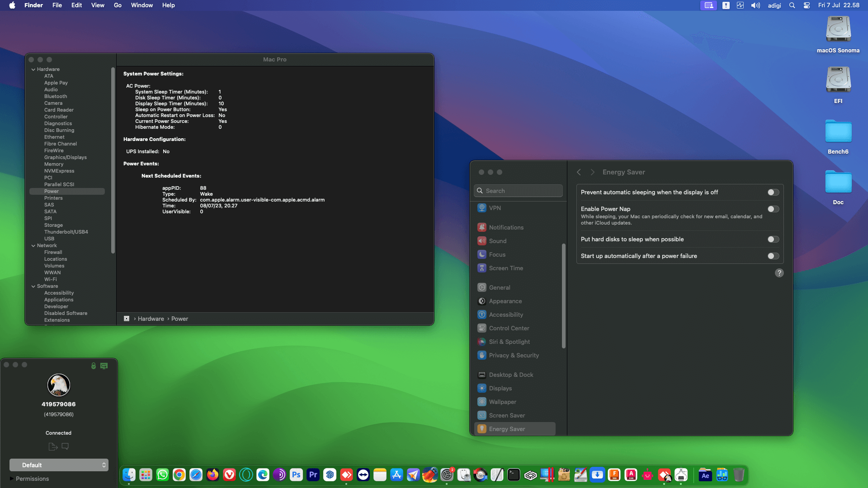Viewport: 868px width, 488px height.
Task: Open Control Center in the menu bar
Action: click(807, 5)
